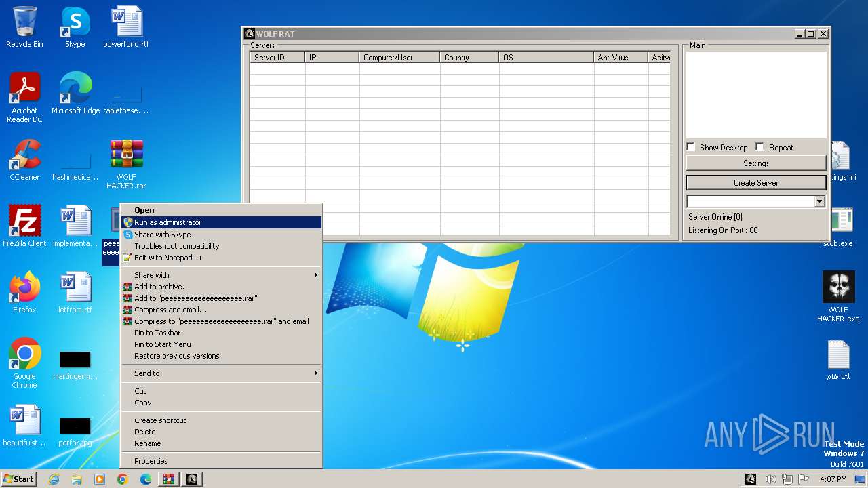The image size is (868, 488).
Task: Expand the dropdown below Create Server
Action: (819, 201)
